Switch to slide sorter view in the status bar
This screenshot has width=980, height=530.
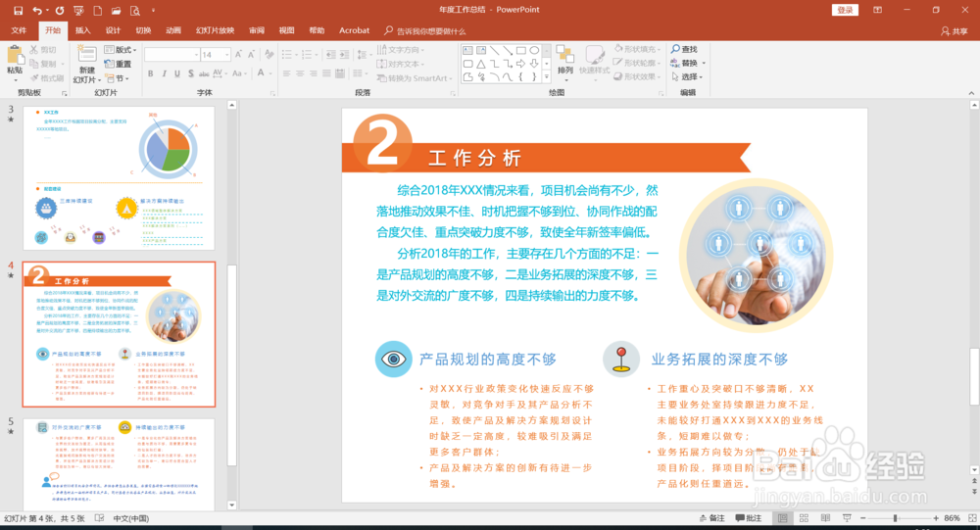[805, 518]
